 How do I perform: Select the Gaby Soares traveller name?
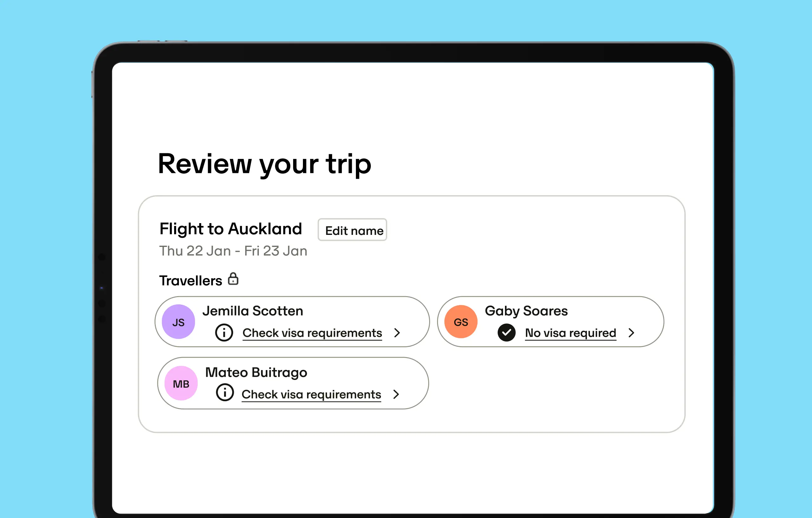[x=526, y=311]
